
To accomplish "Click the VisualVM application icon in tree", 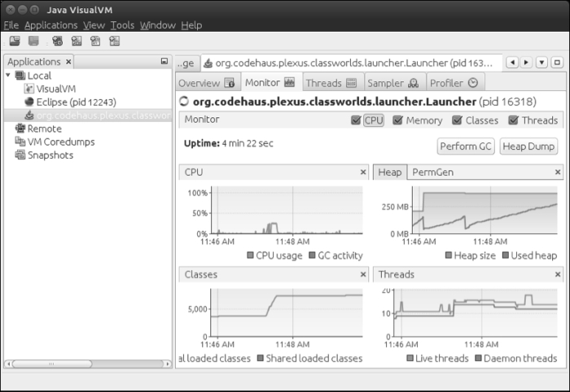I will 29,89.
